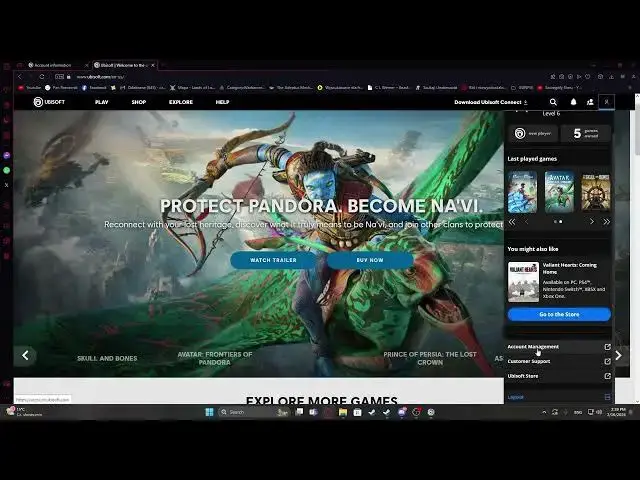Open notifications bell icon

coord(573,102)
